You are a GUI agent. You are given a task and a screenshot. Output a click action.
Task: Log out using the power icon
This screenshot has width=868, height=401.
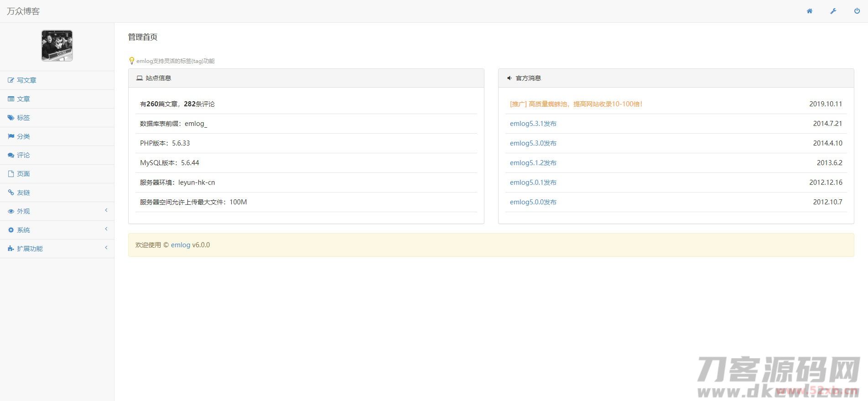click(x=857, y=11)
